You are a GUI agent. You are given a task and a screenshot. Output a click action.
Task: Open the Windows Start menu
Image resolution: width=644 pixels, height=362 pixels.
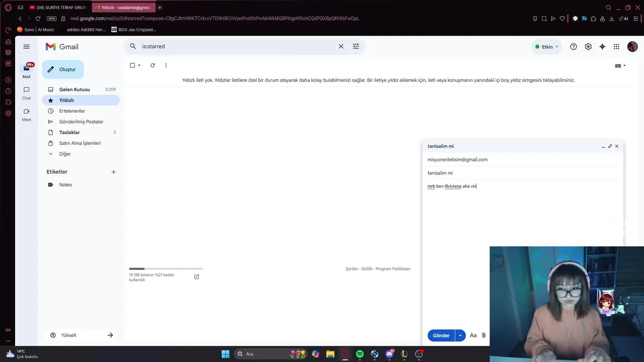coord(225,354)
